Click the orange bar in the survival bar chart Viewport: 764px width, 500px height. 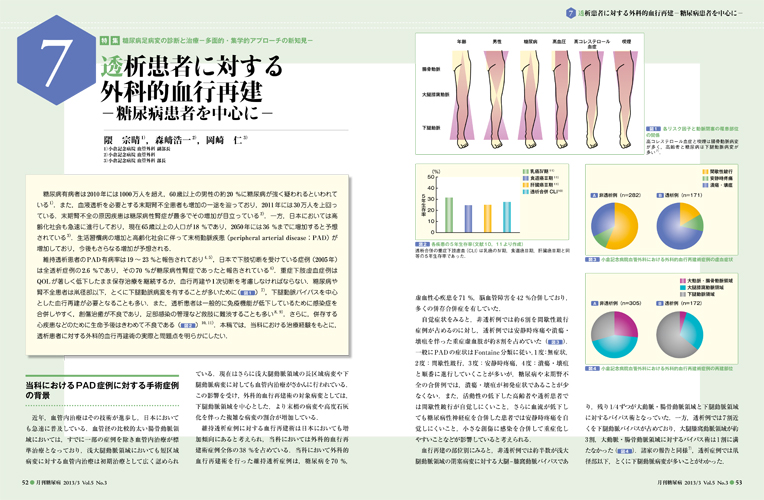pos(488,219)
